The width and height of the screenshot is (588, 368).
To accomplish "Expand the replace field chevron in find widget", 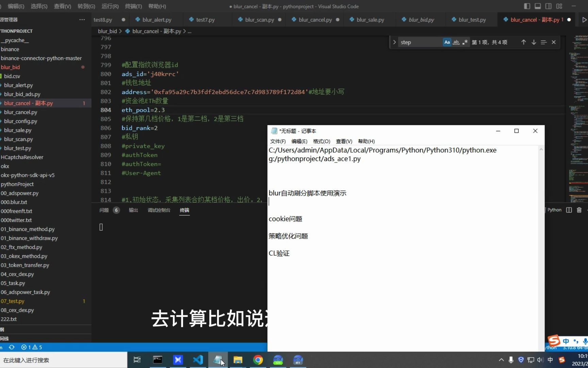I will (394, 42).
